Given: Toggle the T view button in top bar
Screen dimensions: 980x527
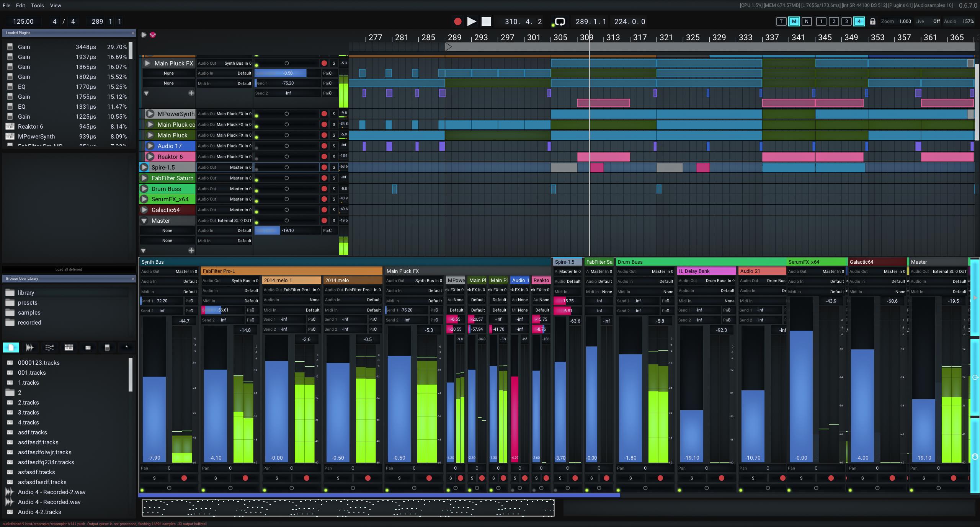Looking at the screenshot, I should 781,21.
